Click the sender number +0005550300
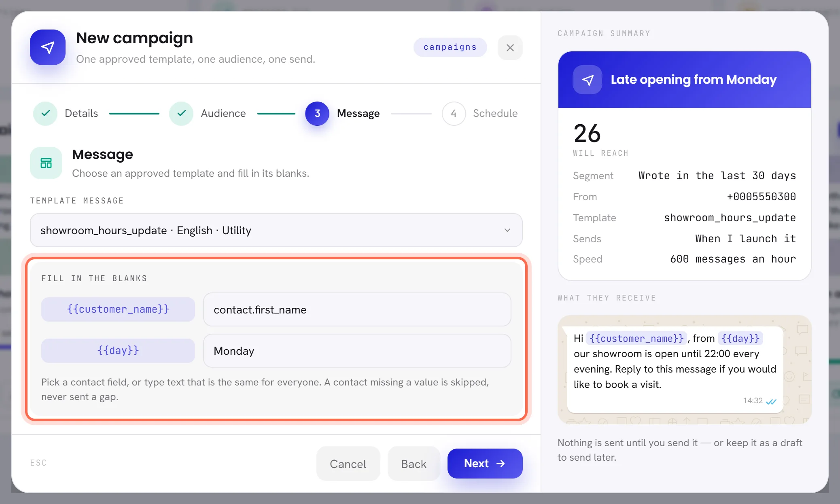Image resolution: width=840 pixels, height=504 pixels. 761,197
